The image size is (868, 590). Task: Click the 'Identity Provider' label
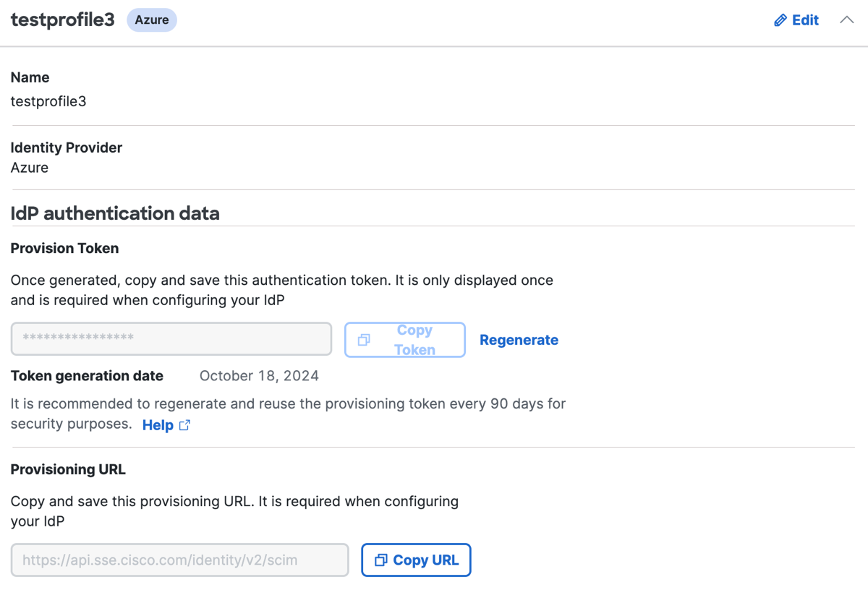pos(67,147)
